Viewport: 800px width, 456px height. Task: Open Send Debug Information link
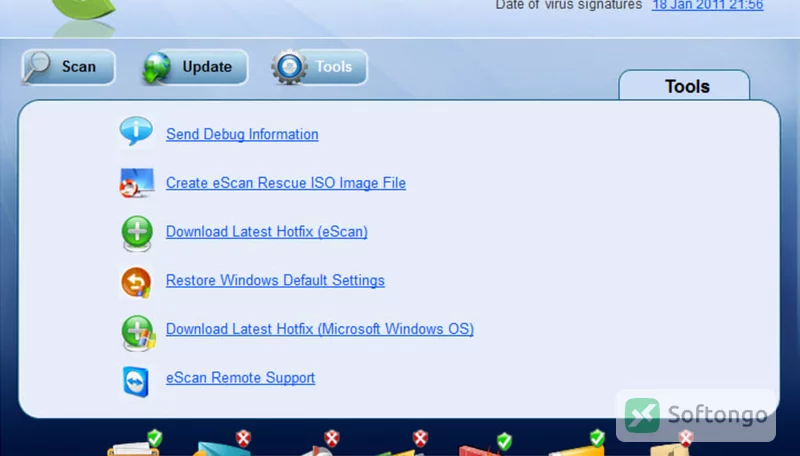coord(242,134)
